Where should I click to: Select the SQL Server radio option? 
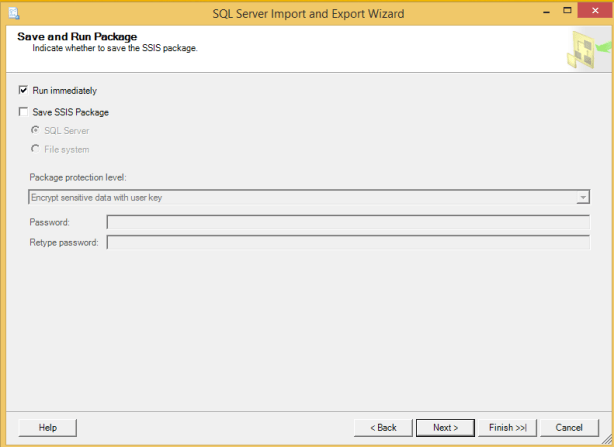click(x=37, y=131)
